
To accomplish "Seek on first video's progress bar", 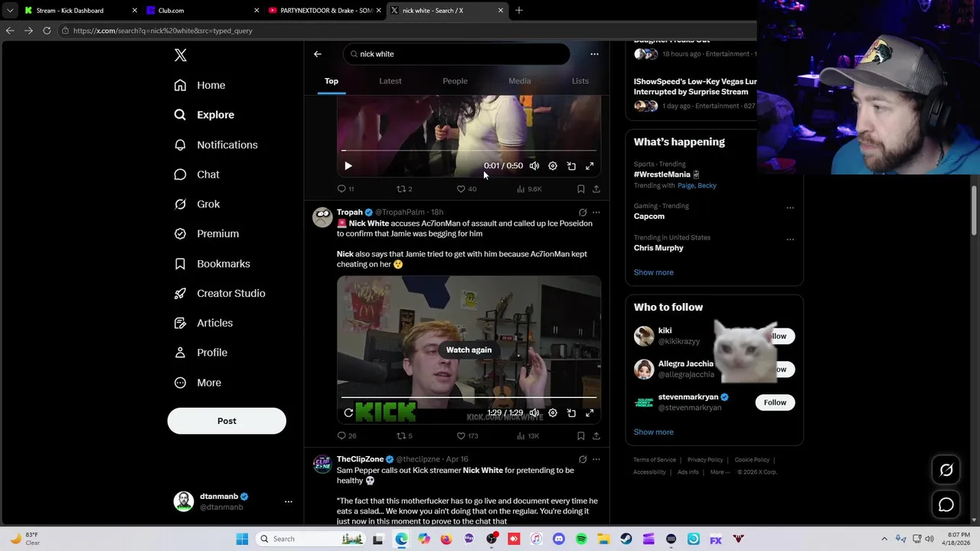I will pyautogui.click(x=469, y=151).
